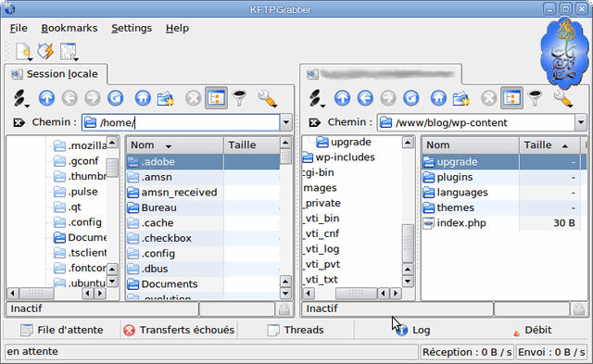Clear the remote Chemin path field
This screenshot has width=593, height=364.
[315, 122]
